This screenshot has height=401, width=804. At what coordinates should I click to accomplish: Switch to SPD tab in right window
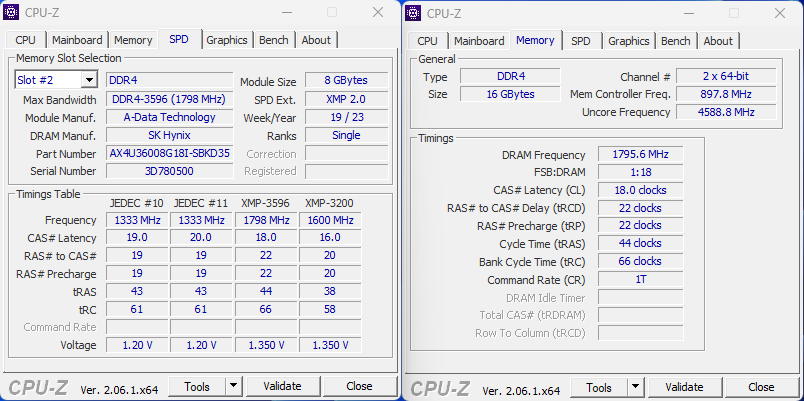pyautogui.click(x=580, y=41)
